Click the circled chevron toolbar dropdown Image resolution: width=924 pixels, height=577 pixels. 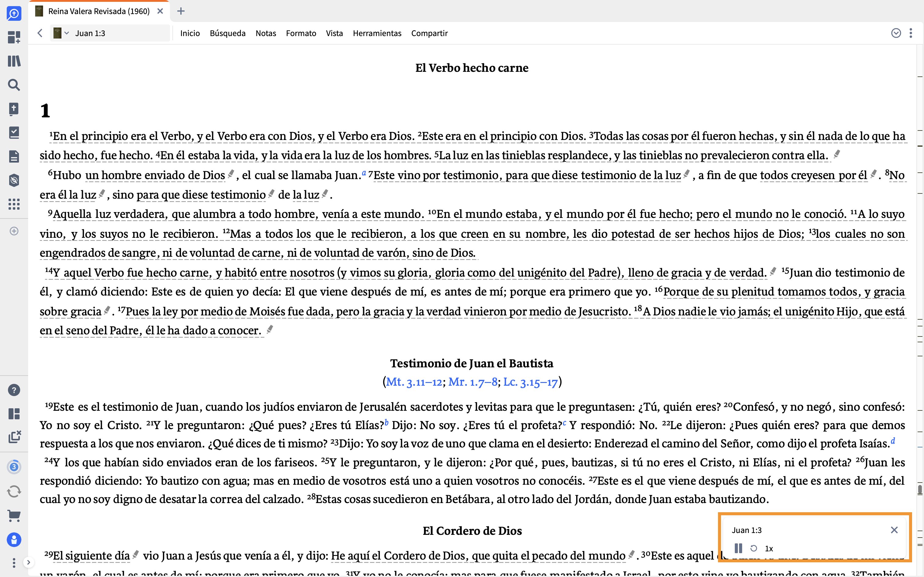pos(896,33)
